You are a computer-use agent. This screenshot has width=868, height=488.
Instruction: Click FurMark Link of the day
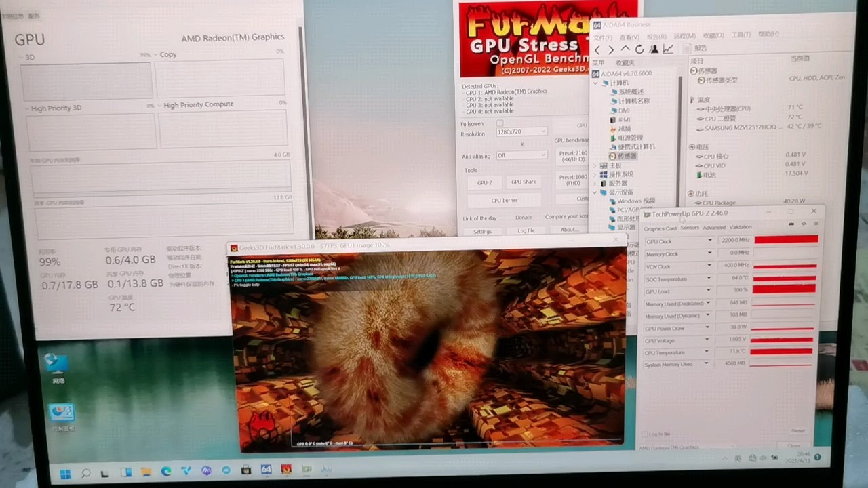479,218
